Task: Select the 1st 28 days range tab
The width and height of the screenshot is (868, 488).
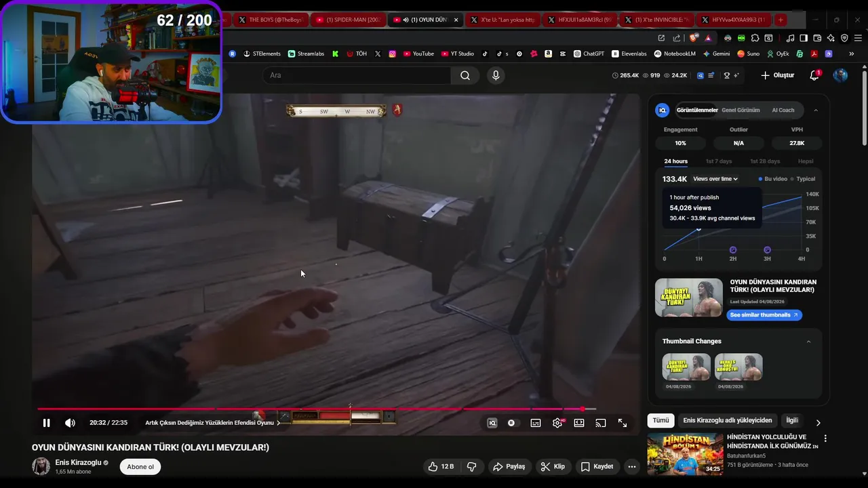Action: (x=765, y=161)
